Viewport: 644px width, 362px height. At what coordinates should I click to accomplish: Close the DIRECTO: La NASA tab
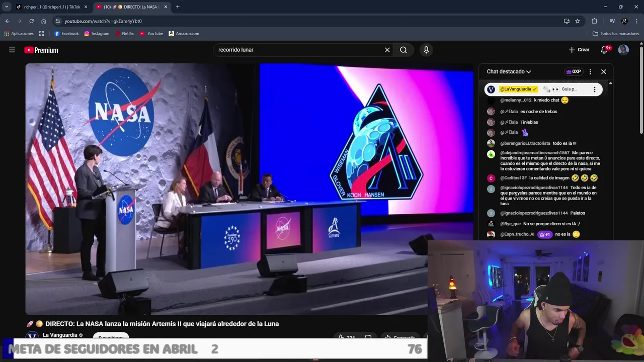165,7
